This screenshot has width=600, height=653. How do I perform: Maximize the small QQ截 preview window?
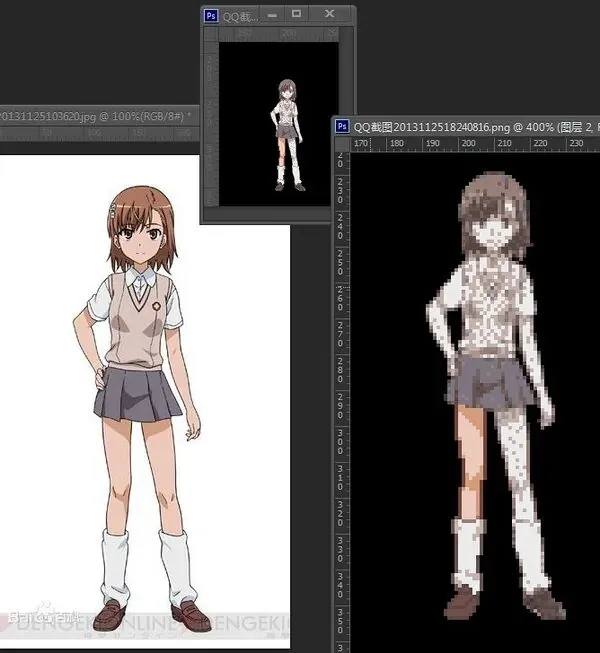(296, 14)
